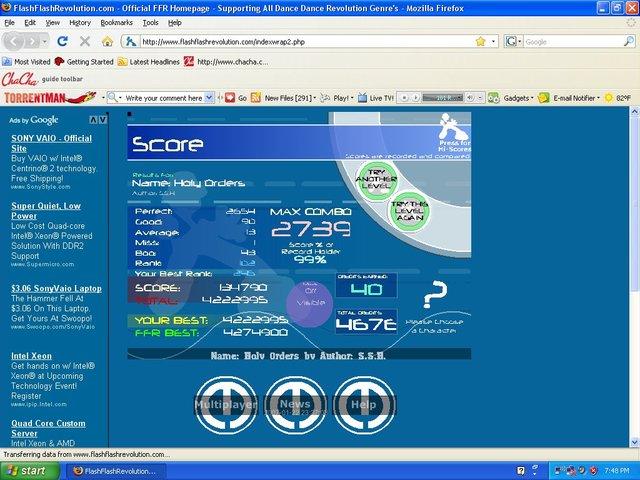Viewport: 640px width, 480px height.
Task: Click the toolbar volume slider bar
Action: point(442,98)
